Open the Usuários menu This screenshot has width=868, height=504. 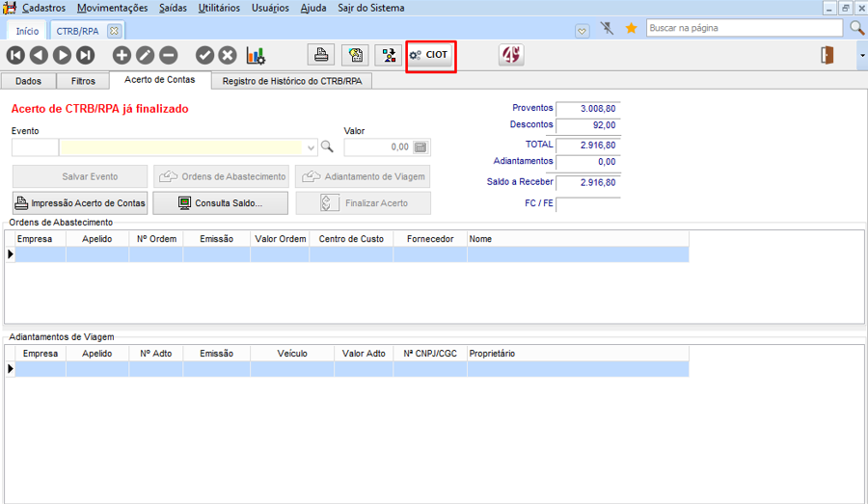click(270, 8)
